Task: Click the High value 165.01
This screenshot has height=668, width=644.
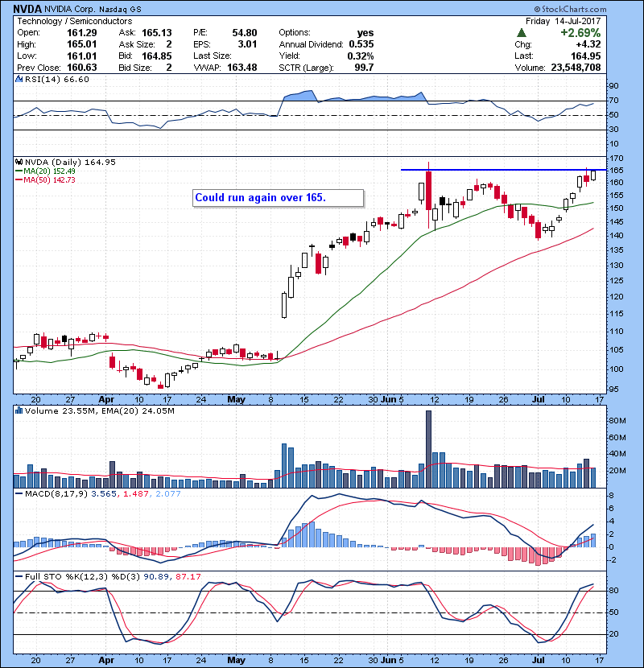Action: click(82, 44)
